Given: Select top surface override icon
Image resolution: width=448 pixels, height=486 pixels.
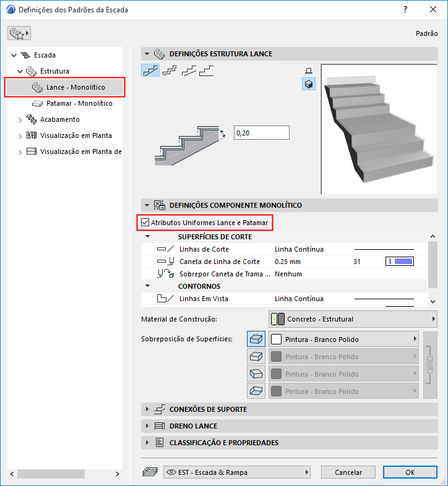Looking at the screenshot, I should tap(256, 339).
